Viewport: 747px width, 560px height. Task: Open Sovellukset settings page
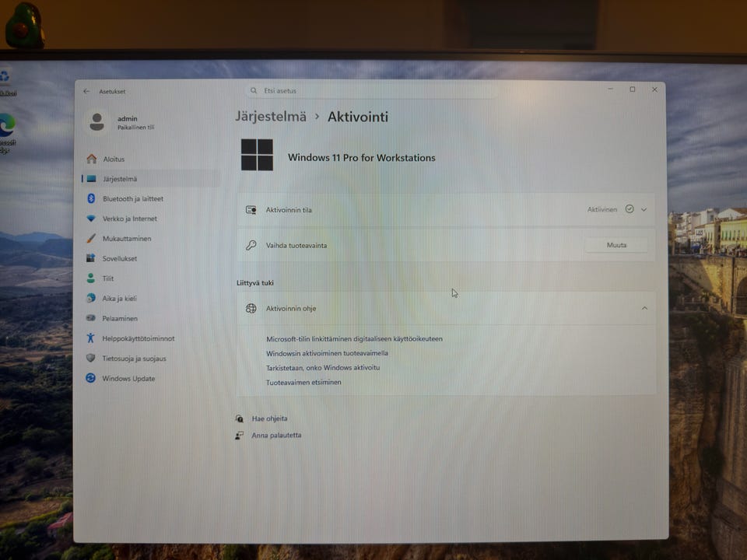click(x=151, y=258)
